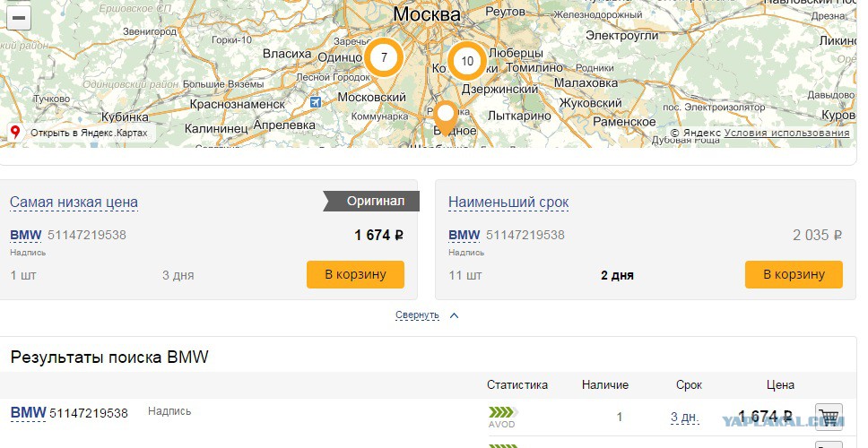Screen dimensions: 868x448
Task: Click the green arrows AVOD statistics icon
Action: tap(503, 412)
